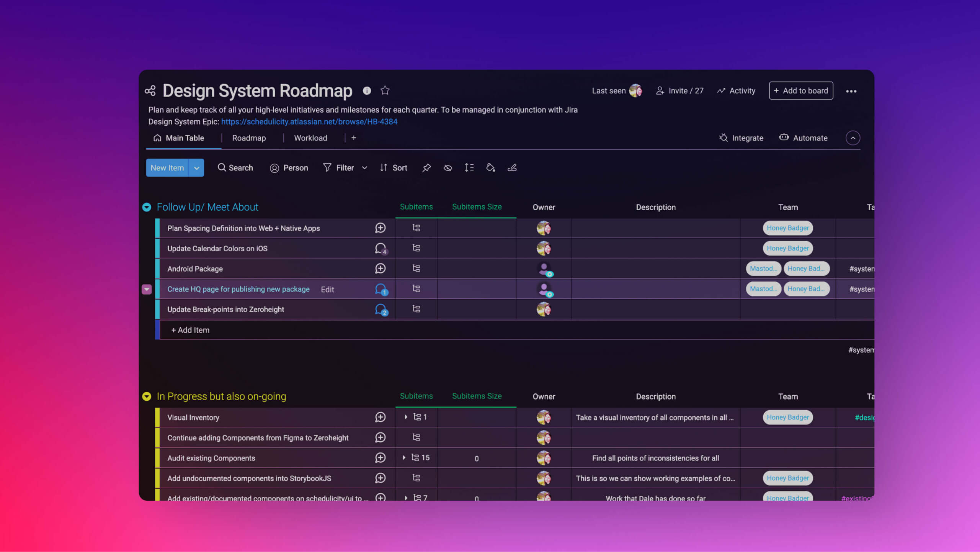Click the Honey Badger tag on Visual Inventory
Image resolution: width=980 pixels, height=552 pixels.
click(787, 418)
